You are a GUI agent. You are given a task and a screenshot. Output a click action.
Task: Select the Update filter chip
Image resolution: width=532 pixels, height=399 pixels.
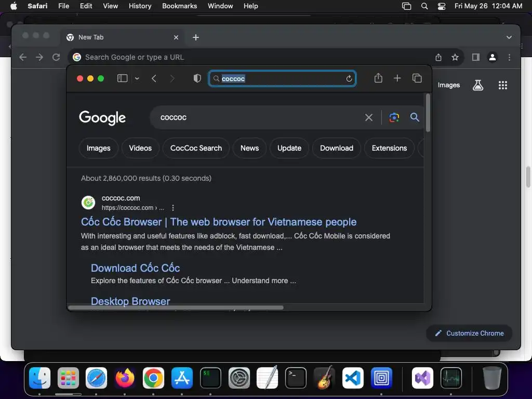(x=289, y=148)
